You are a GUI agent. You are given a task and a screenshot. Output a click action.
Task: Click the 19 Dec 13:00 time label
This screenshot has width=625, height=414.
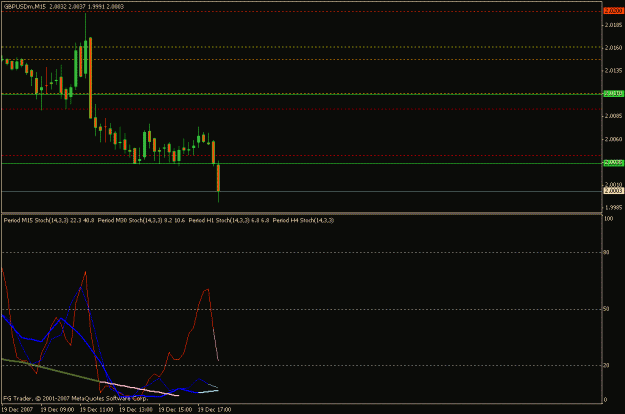coord(136,409)
